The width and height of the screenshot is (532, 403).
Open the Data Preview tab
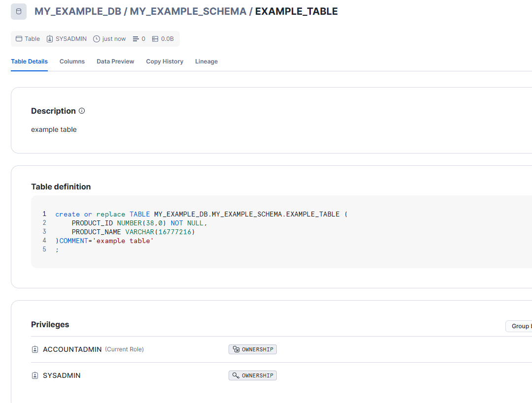pyautogui.click(x=115, y=62)
